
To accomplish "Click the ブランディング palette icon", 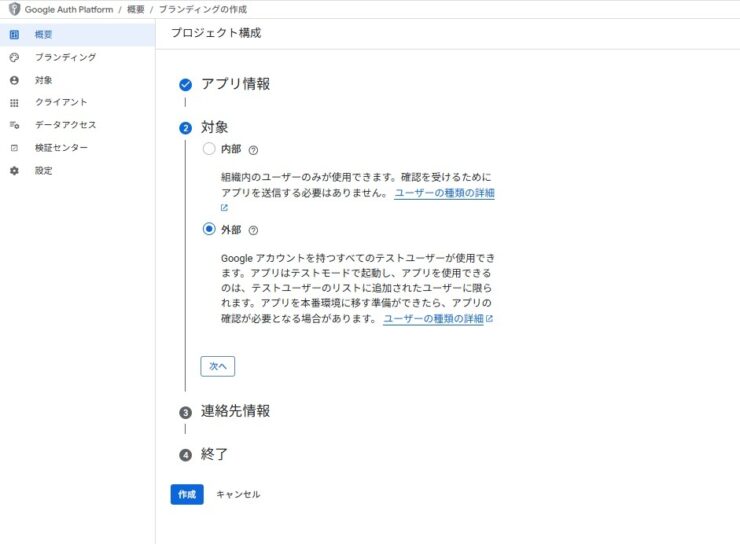I will (x=14, y=58).
